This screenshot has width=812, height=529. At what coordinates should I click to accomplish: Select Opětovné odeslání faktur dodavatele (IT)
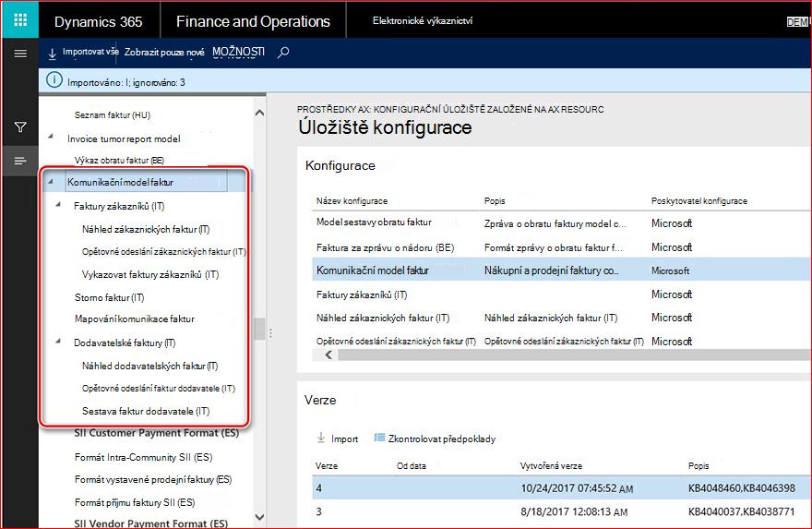(x=159, y=388)
